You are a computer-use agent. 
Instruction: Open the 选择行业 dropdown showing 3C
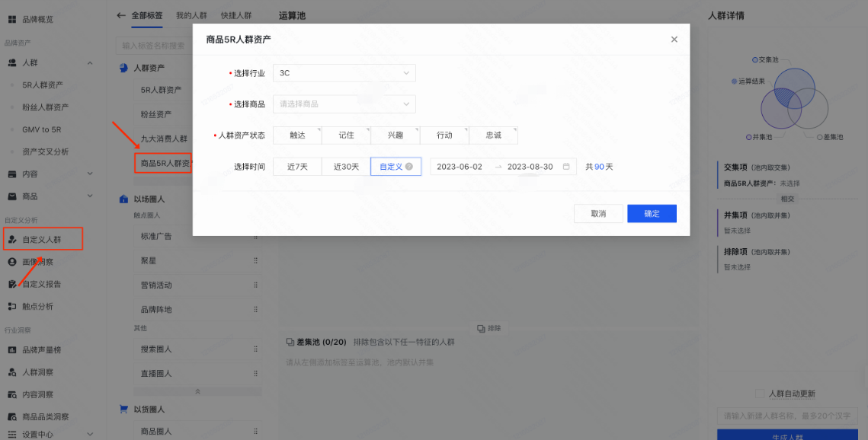coord(344,73)
